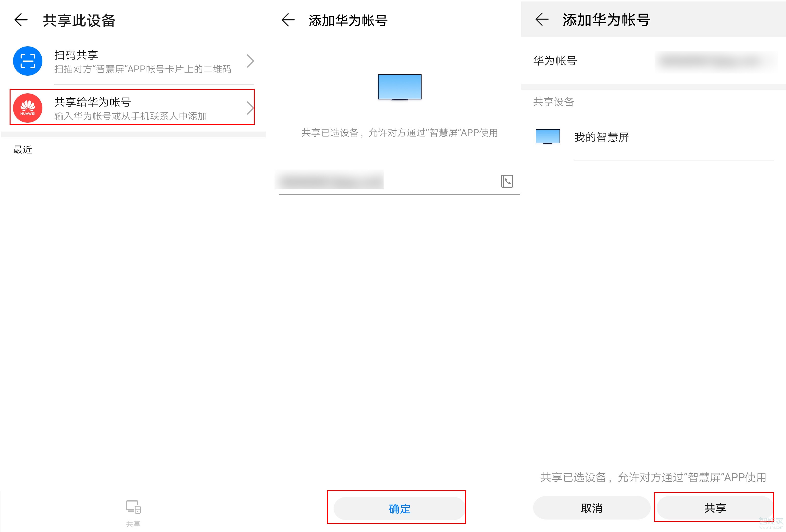This screenshot has height=532, width=786.
Task: Click the back arrow on 共享此设备 screen
Action: click(21, 20)
